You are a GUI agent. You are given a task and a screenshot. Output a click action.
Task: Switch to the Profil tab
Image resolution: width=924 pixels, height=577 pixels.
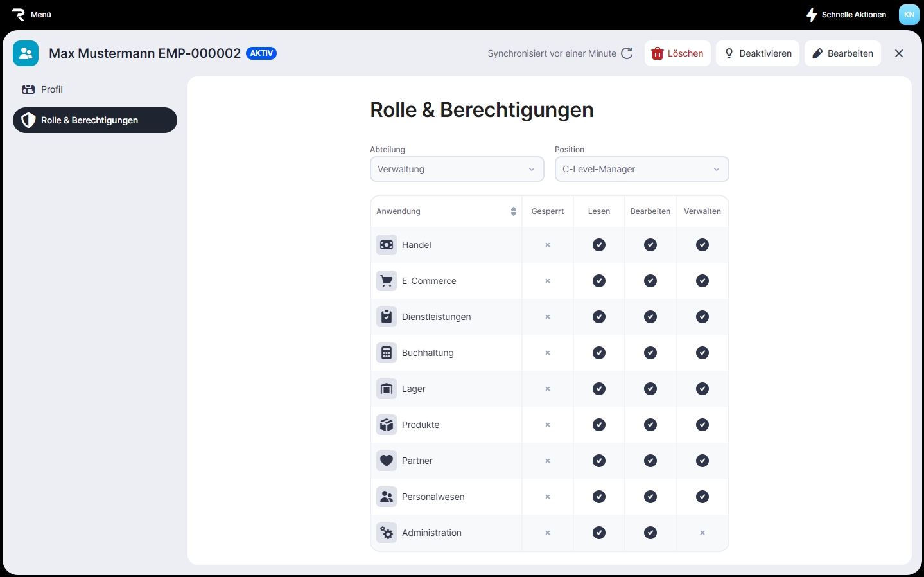pyautogui.click(x=51, y=89)
